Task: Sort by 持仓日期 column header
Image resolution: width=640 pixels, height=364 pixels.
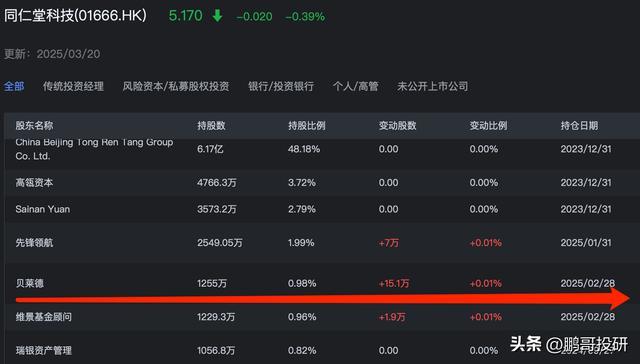Action: click(579, 126)
